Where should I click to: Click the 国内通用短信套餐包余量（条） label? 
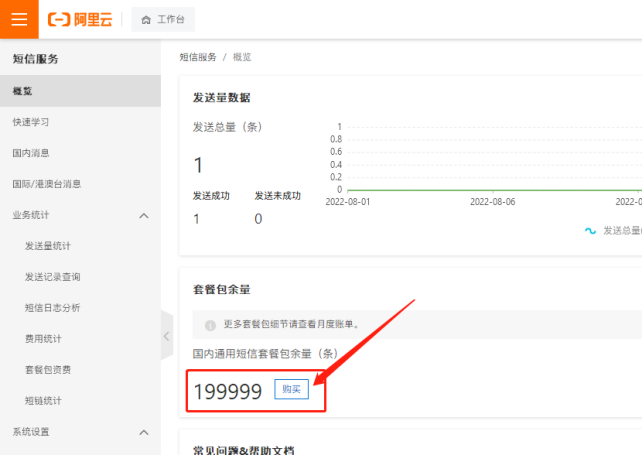point(265,353)
